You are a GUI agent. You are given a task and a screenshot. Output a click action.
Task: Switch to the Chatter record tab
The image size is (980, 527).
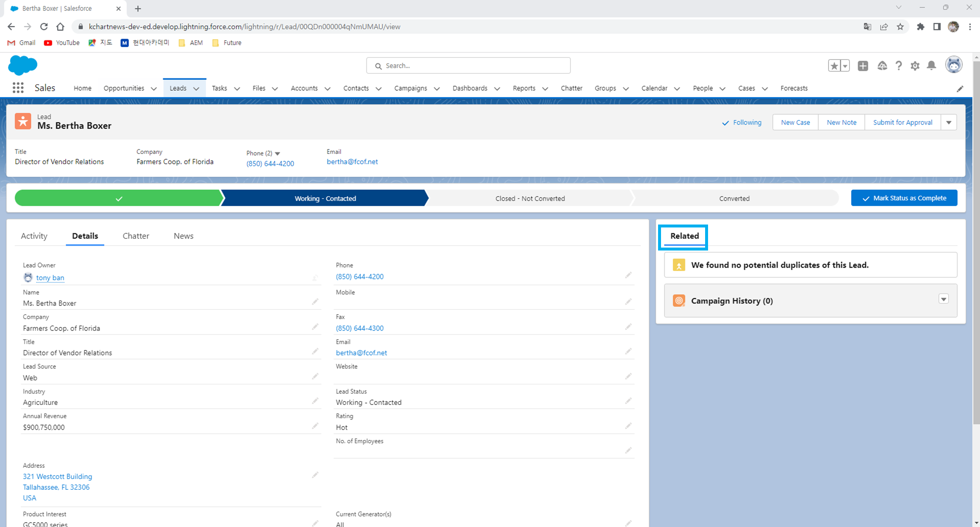tap(136, 236)
